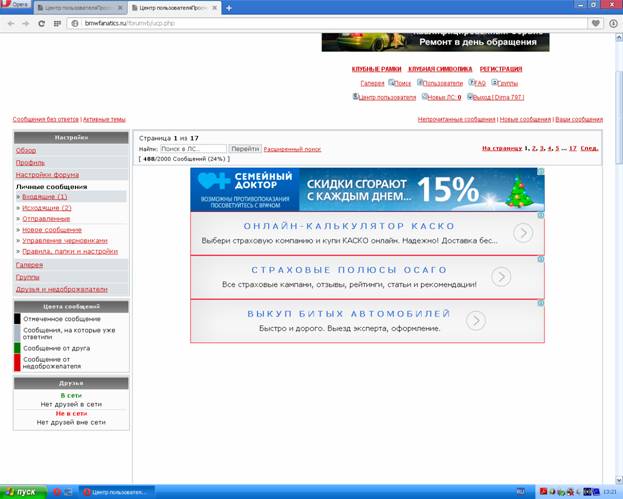Viewport: 623px width, 499px height.
Task: Open a new browser tab with plus icon
Action: tap(229, 7)
